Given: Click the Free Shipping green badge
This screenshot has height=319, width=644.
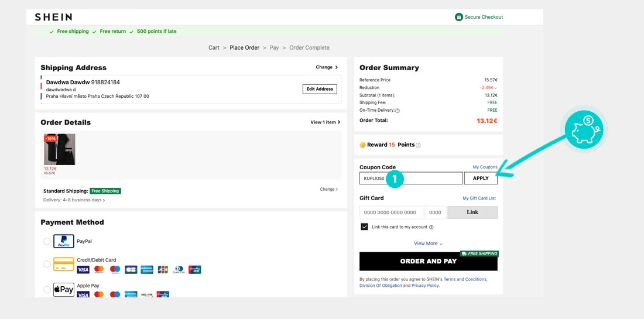Looking at the screenshot, I should (x=105, y=191).
